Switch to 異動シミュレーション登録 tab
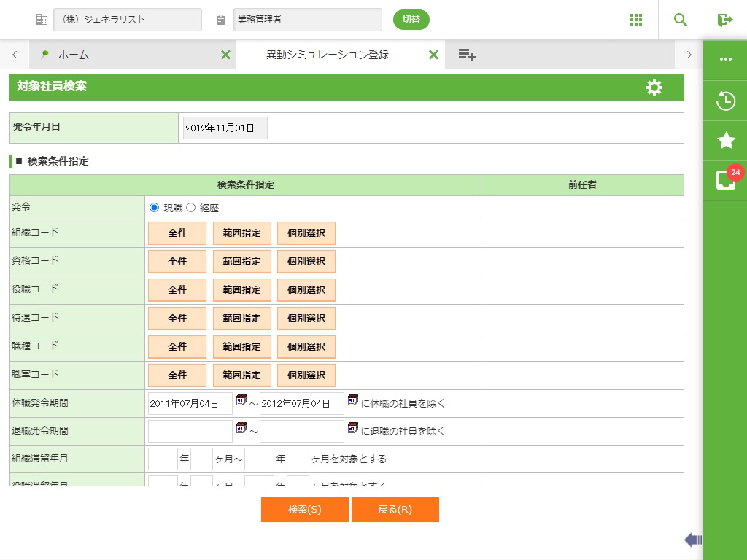Viewport: 747px width, 560px height. (327, 55)
